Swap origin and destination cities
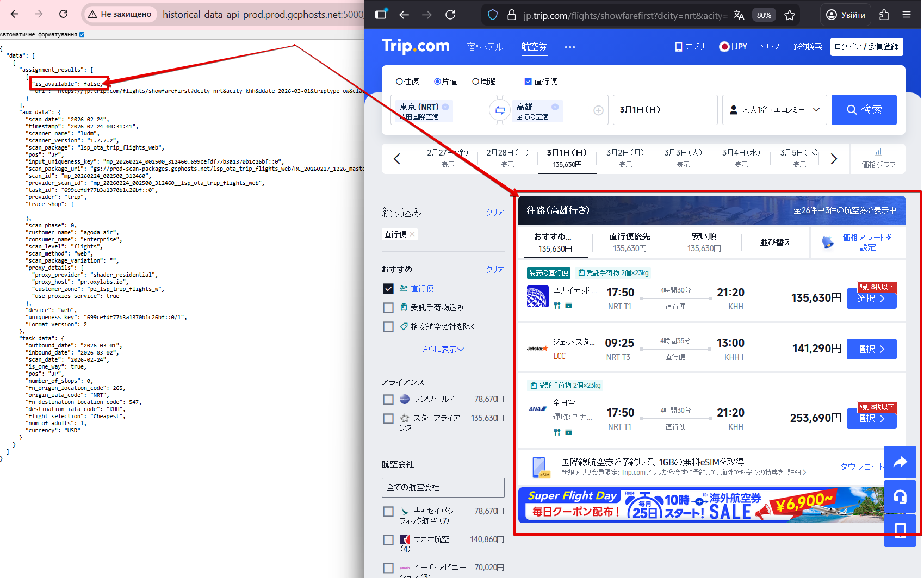Screen dimensions: 924x578 [499, 110]
